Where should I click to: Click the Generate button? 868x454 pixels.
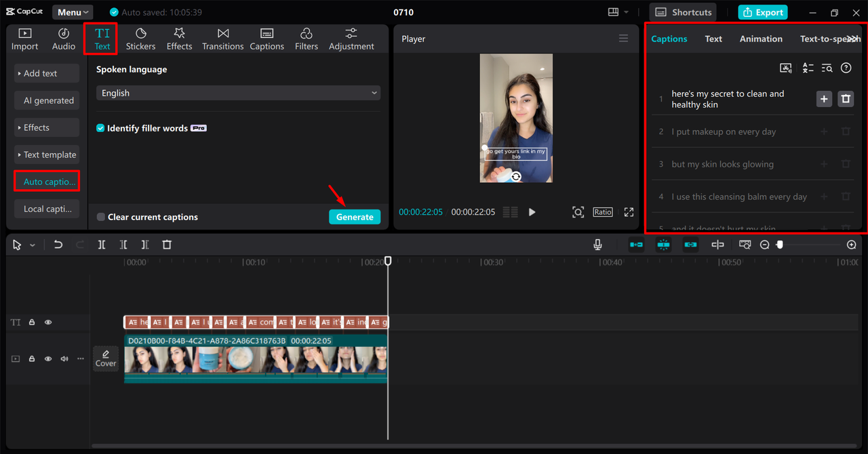pos(355,217)
